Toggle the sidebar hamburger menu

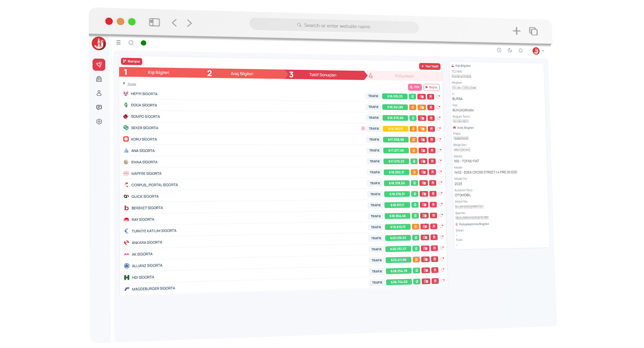coord(118,43)
